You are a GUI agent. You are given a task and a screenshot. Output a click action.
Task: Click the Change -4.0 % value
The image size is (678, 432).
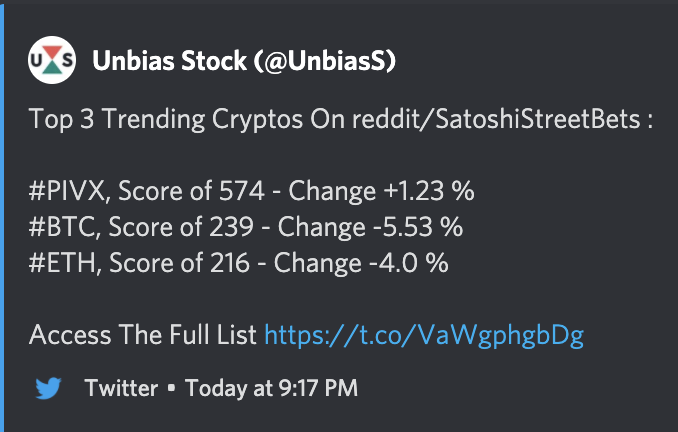coord(361,262)
